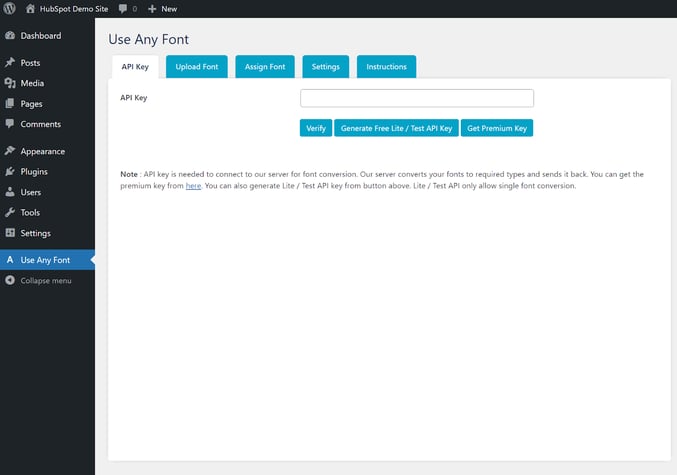Click the bold 'Note' text
677x475 pixels.
(x=129, y=174)
